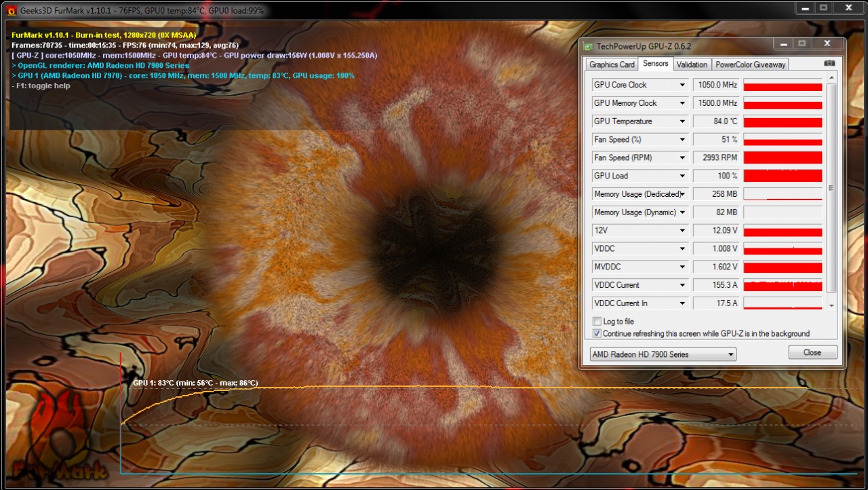This screenshot has width=868, height=490.
Task: Open the Fan Speed (RPM) dropdown
Action: tap(683, 157)
